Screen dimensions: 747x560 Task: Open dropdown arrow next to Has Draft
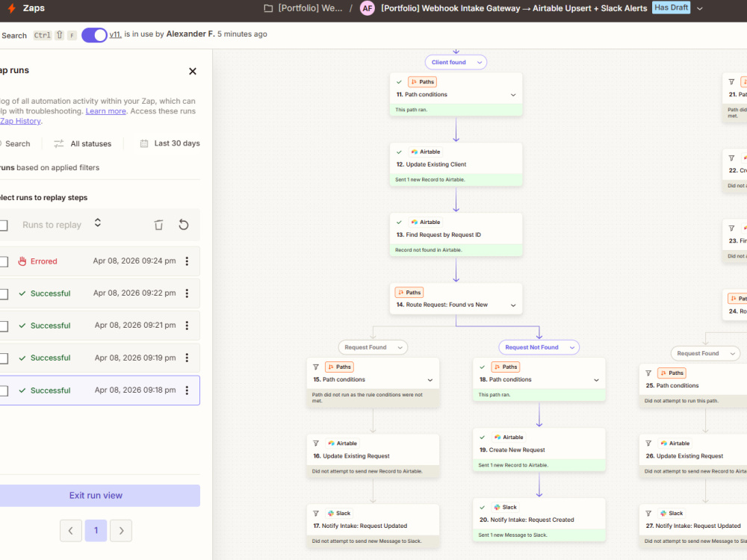tap(699, 8)
